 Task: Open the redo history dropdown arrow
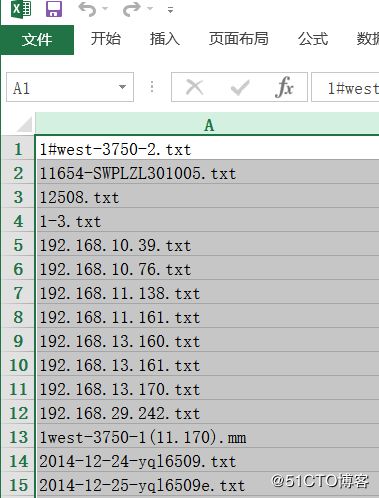150,9
